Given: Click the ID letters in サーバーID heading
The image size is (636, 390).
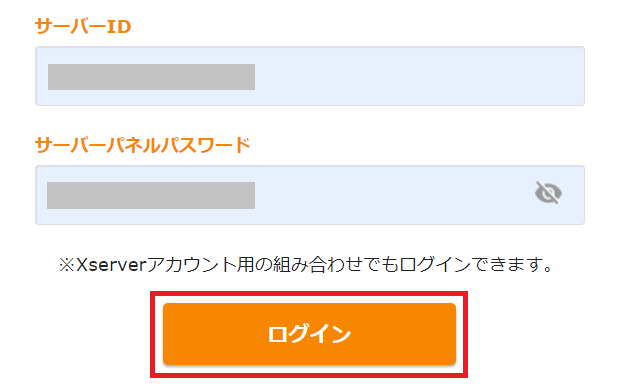Looking at the screenshot, I should click(x=119, y=27).
